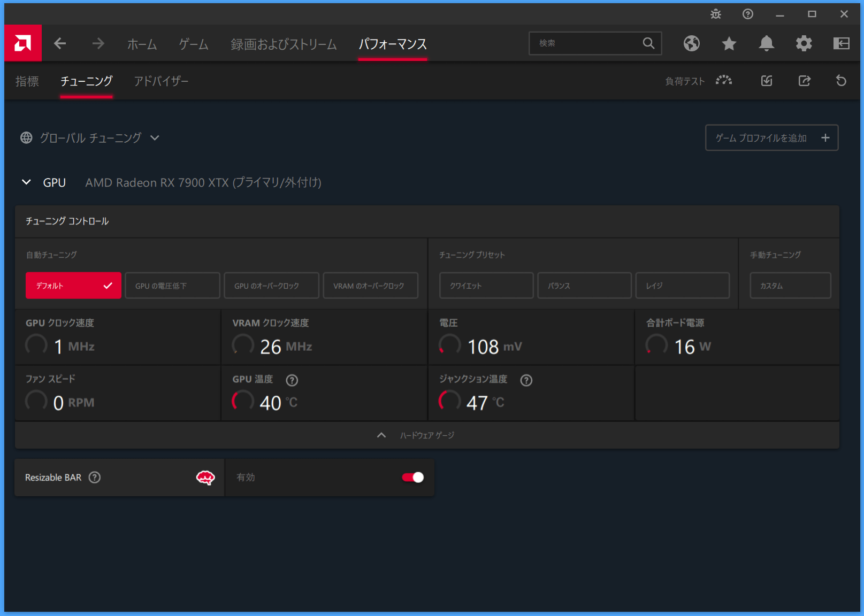Open ジャンクション温度 help icon
The image size is (864, 616).
point(526,380)
